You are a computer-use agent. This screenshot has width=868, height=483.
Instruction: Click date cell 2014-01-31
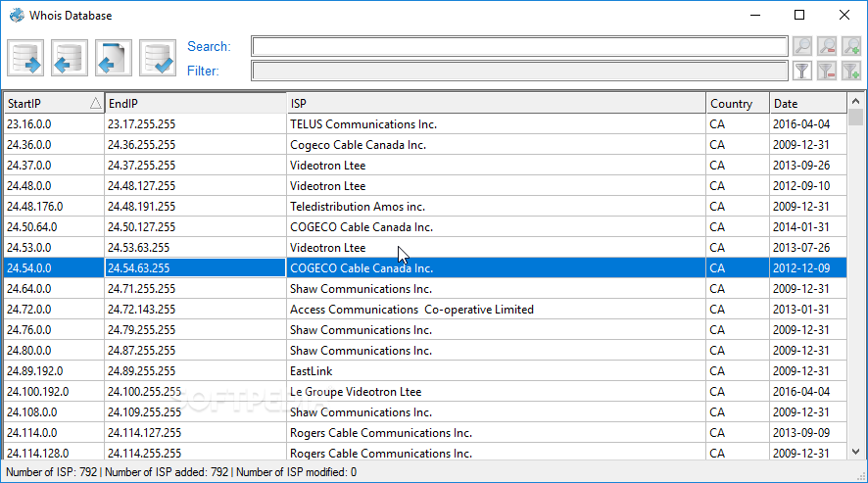[x=808, y=227]
